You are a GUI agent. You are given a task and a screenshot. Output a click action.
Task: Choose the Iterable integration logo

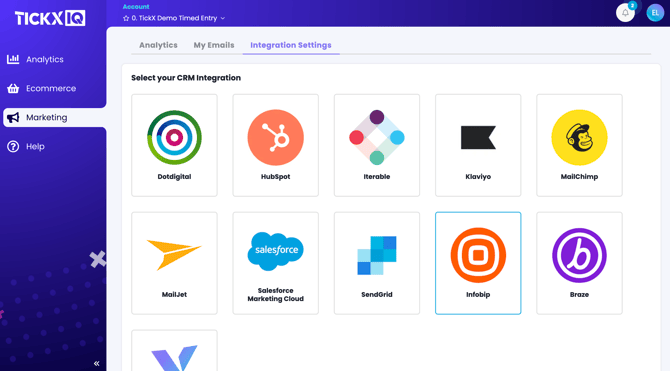377,138
